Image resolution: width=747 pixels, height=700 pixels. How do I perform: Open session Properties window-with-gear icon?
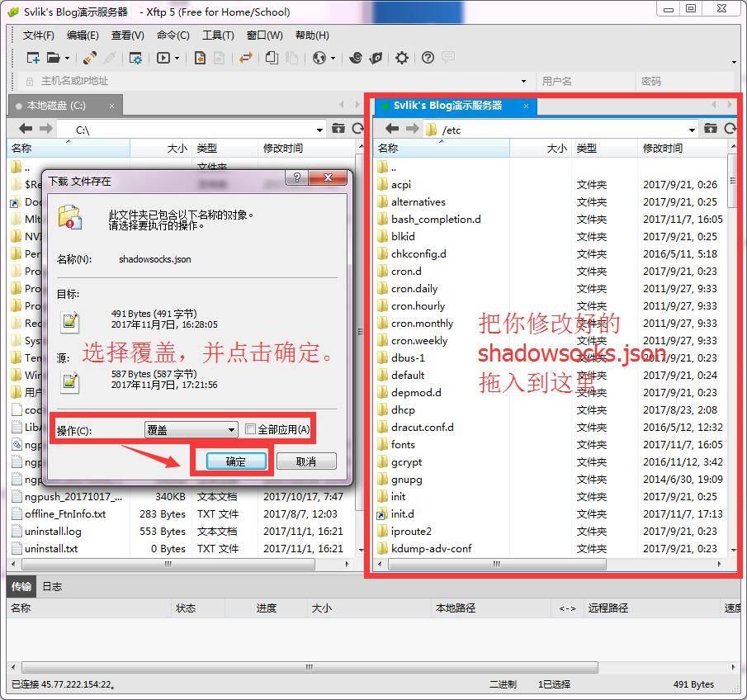click(x=135, y=58)
